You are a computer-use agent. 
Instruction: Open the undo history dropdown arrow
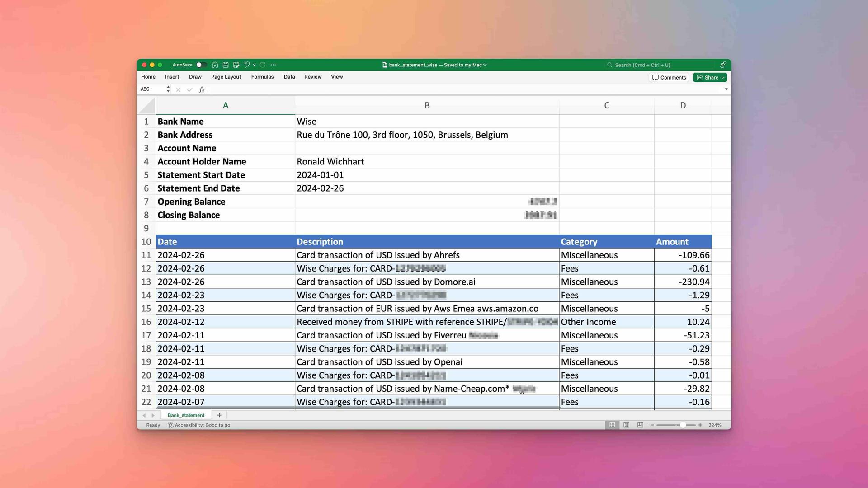(255, 65)
